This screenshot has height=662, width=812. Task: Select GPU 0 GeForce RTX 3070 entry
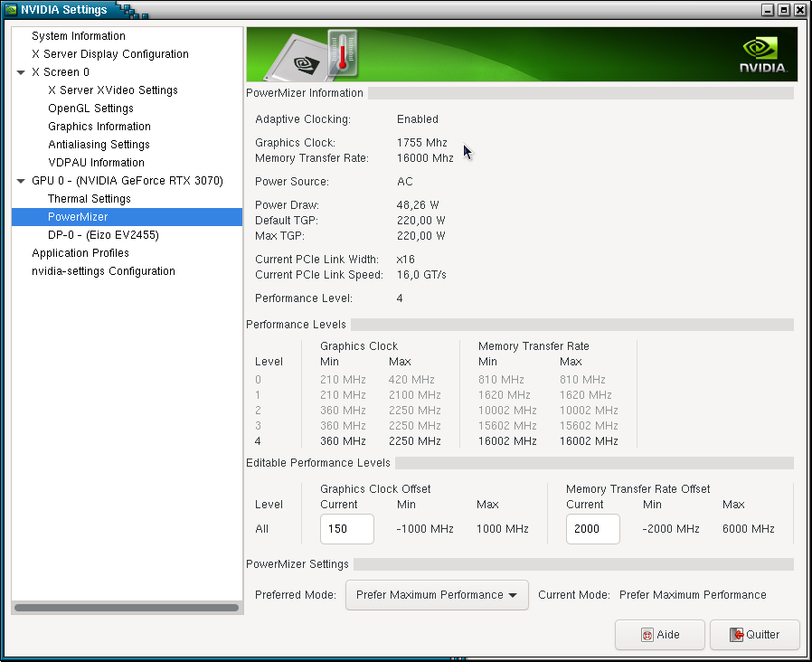(127, 181)
